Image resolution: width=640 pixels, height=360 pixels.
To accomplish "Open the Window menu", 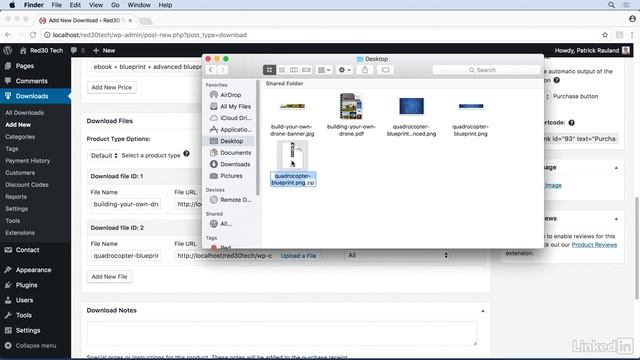I will (x=139, y=5).
